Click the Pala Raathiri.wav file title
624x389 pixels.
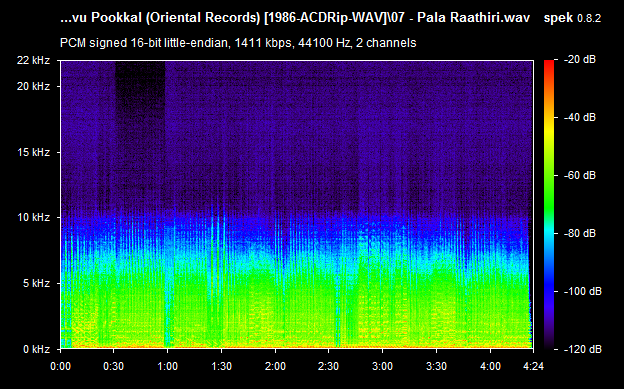[x=474, y=18]
